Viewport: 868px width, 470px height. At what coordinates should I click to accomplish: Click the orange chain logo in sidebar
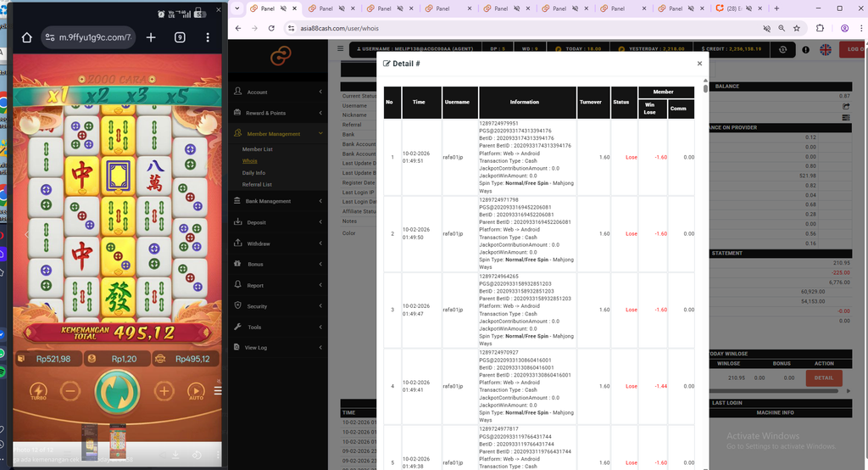point(281,56)
